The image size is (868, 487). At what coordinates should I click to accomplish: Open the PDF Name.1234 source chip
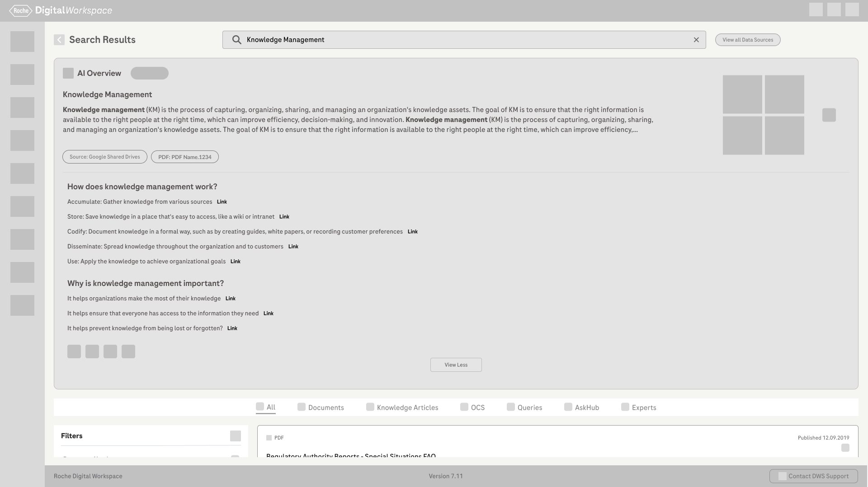pos(184,157)
